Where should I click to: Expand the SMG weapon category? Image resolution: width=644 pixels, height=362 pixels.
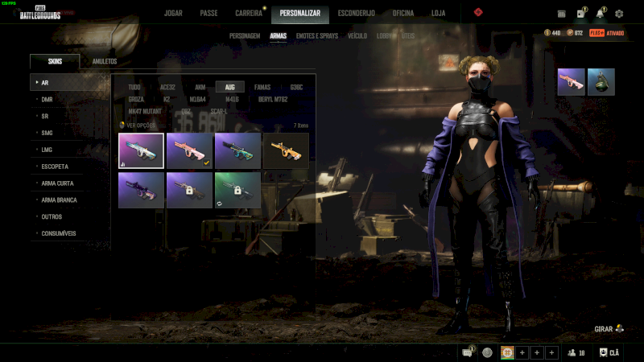tap(70, 133)
